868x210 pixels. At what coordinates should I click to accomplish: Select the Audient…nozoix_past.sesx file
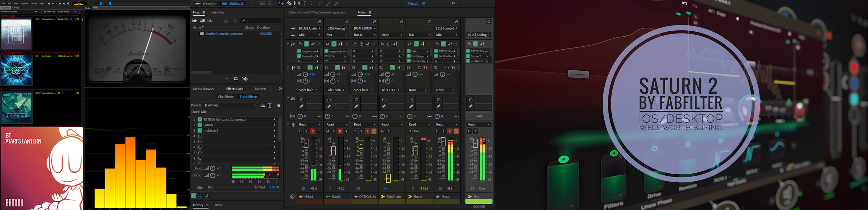point(224,34)
